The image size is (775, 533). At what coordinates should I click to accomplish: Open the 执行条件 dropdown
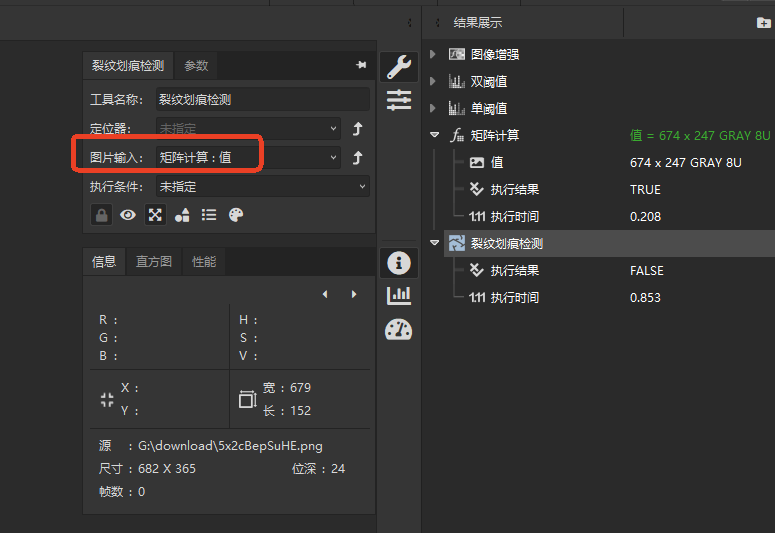click(263, 186)
